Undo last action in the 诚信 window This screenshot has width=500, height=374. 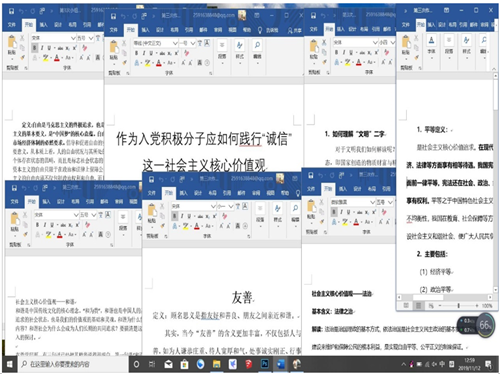pyautogui.click(x=123, y=16)
